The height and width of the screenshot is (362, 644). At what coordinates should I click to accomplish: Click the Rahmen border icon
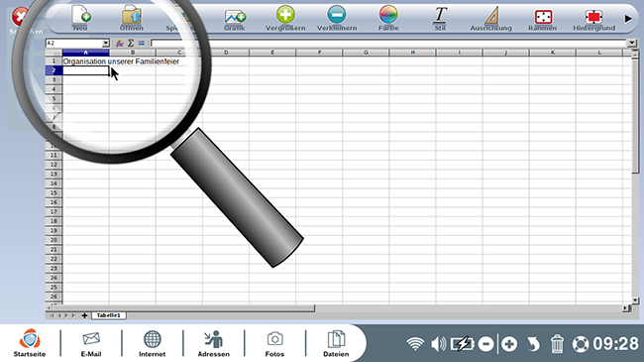pyautogui.click(x=543, y=17)
